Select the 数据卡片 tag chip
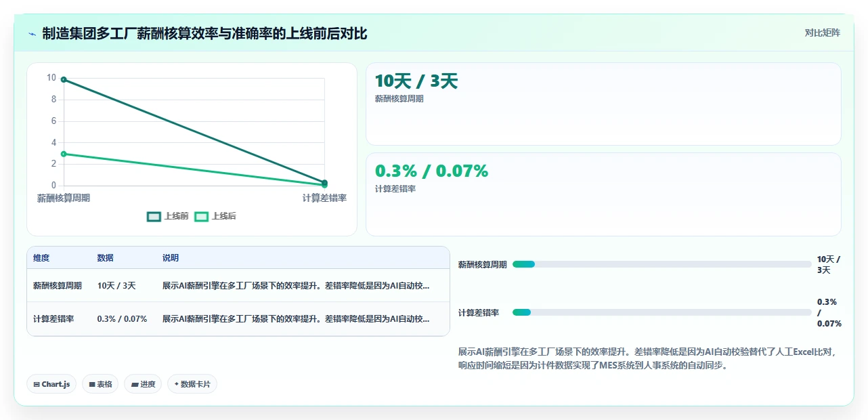Viewport: 868px width, 420px height. 192,384
